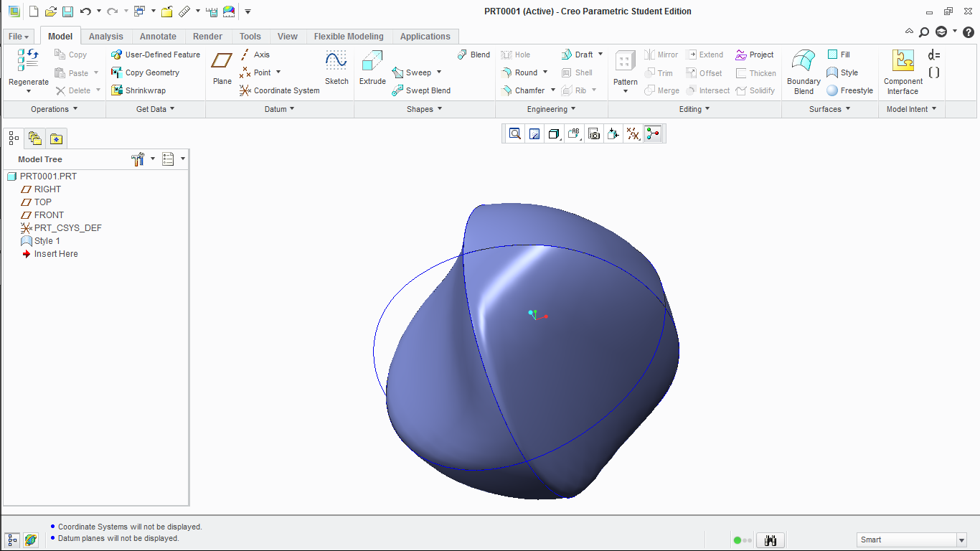Launch the Freestyle tool

[850, 90]
